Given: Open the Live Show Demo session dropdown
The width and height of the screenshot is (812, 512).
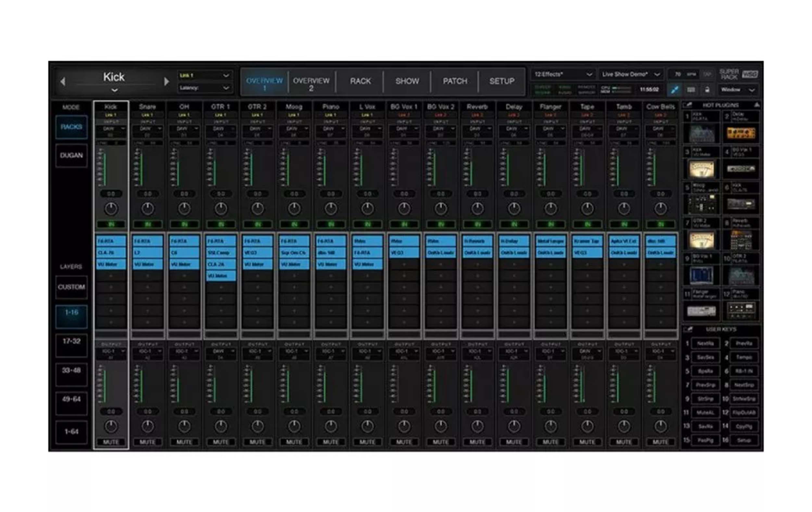Looking at the screenshot, I should click(631, 74).
